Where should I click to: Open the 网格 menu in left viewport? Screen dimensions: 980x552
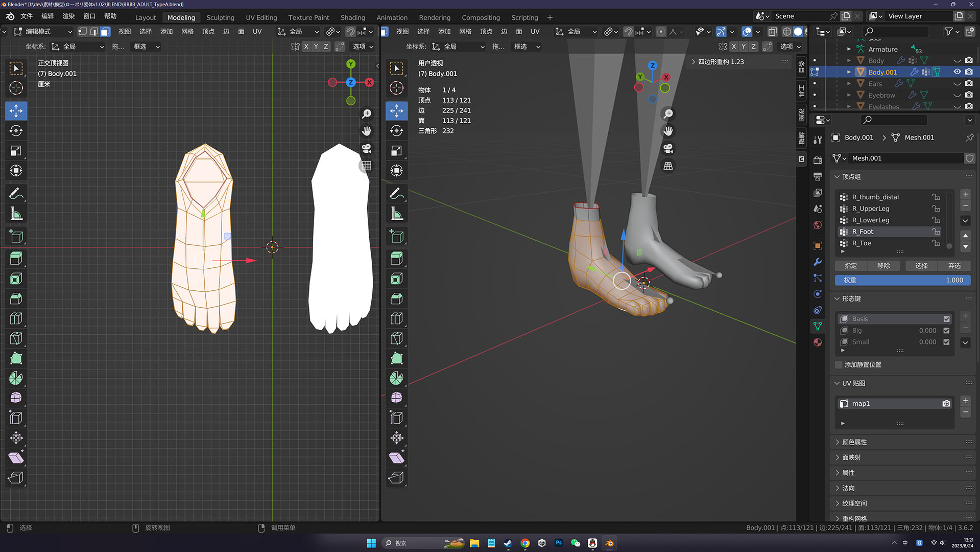(x=187, y=32)
